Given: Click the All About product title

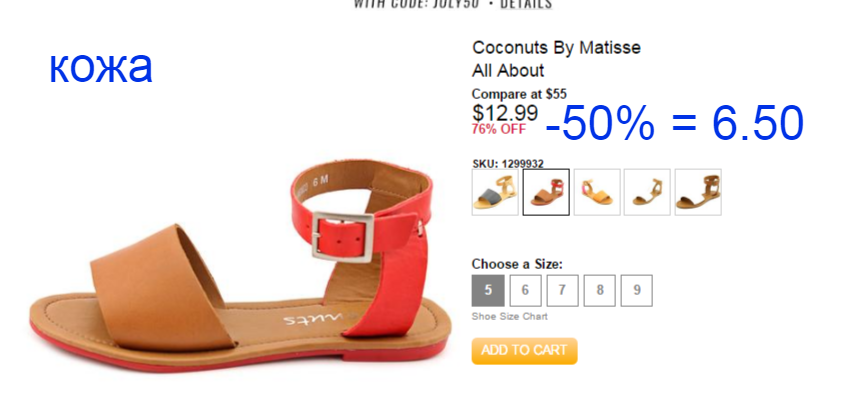Looking at the screenshot, I should pyautogui.click(x=508, y=71).
